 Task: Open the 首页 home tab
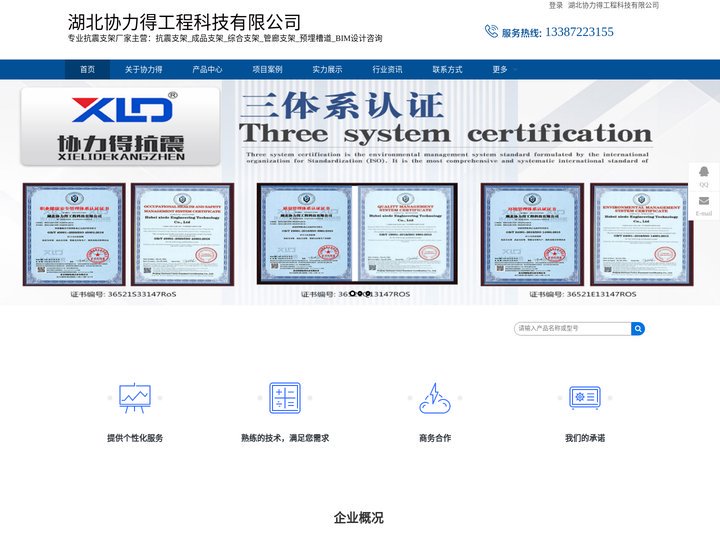tap(87, 69)
